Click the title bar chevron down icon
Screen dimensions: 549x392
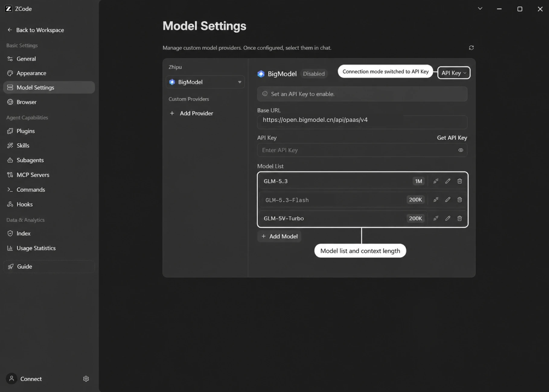[480, 9]
